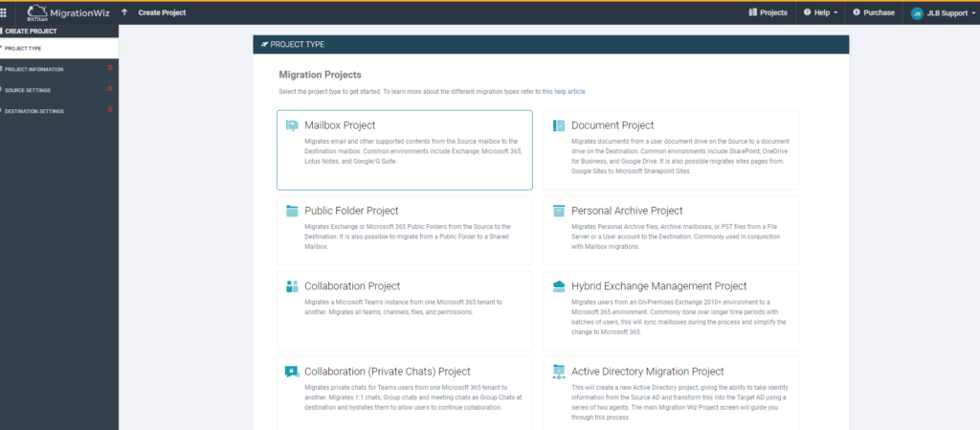Open the Purchase page
The width and height of the screenshot is (980, 430).
[x=874, y=12]
